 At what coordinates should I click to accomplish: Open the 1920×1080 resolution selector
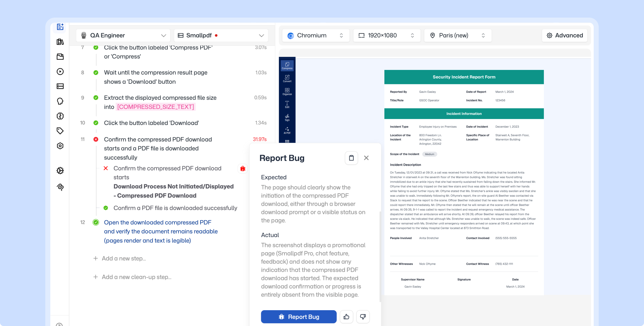pyautogui.click(x=387, y=35)
